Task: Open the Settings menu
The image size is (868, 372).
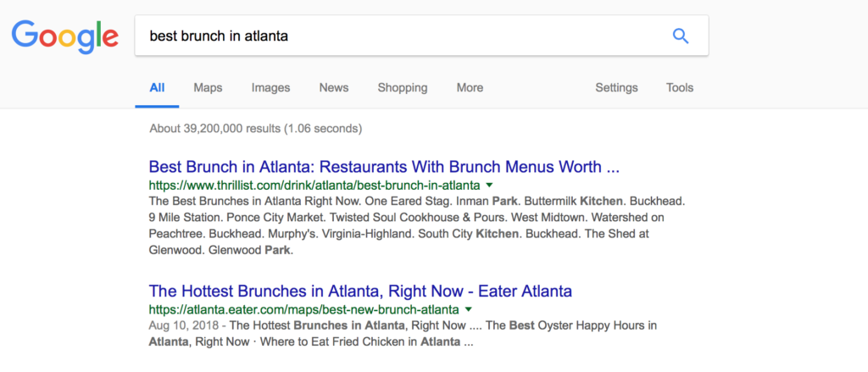Action: pos(617,87)
